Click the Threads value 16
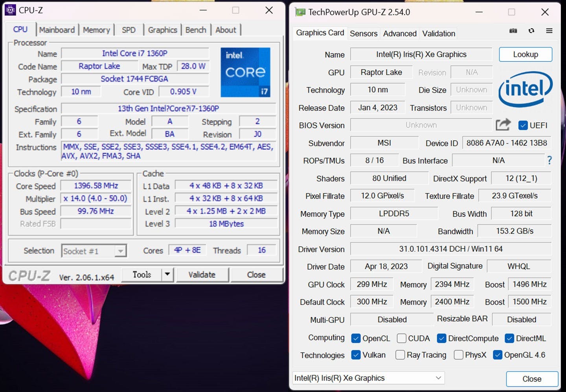Image resolution: width=566 pixels, height=392 pixels. [261, 250]
